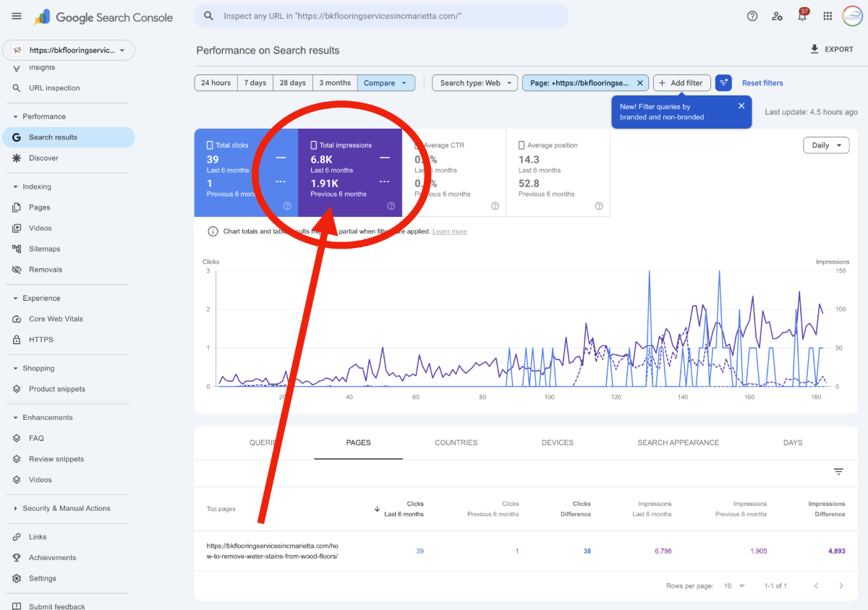The width and height of the screenshot is (868, 610).
Task: Open the account profile avatar
Action: click(853, 16)
